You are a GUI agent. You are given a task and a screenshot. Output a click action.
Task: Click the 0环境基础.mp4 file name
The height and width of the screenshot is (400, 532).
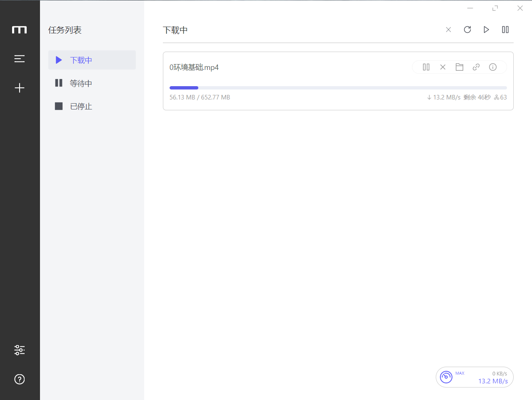pos(194,67)
